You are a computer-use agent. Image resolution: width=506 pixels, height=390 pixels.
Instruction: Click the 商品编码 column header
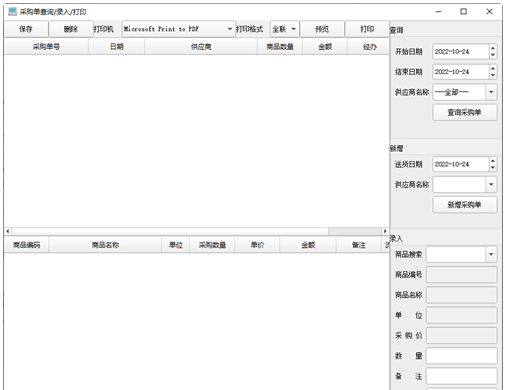point(26,245)
